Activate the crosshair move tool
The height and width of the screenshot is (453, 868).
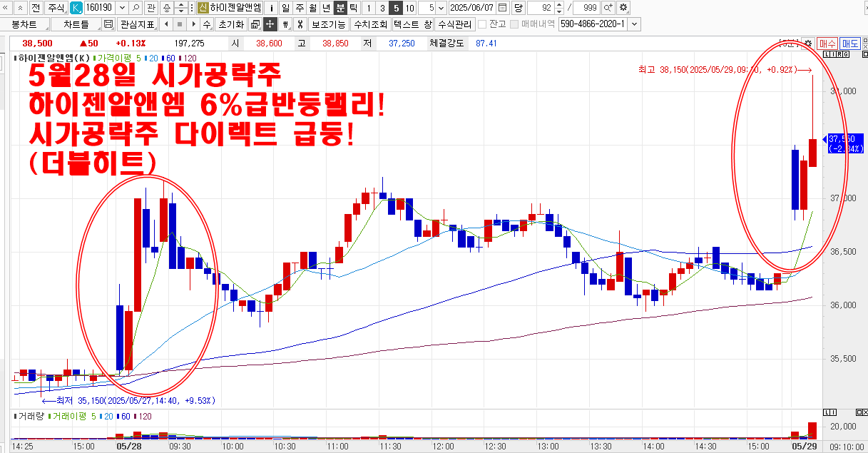[270, 24]
